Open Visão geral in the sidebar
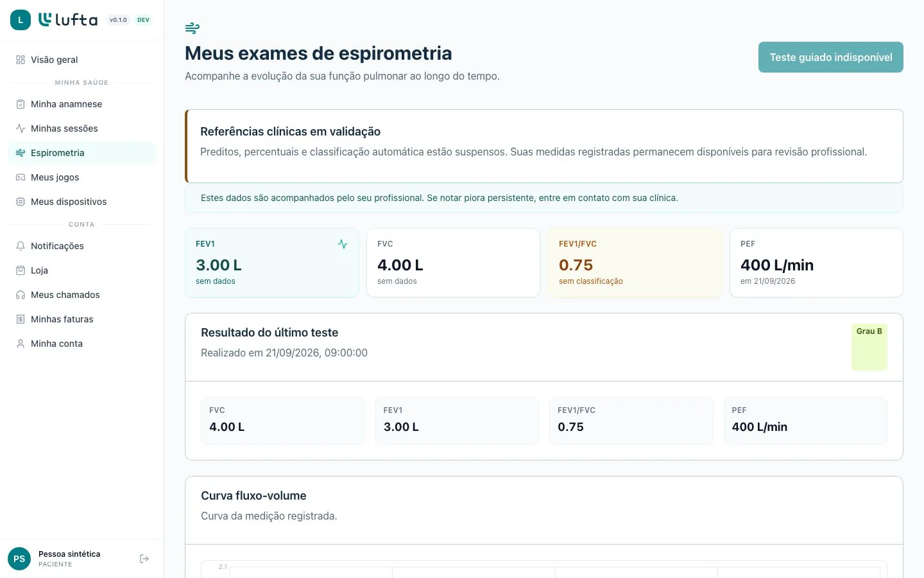 [x=82, y=60]
